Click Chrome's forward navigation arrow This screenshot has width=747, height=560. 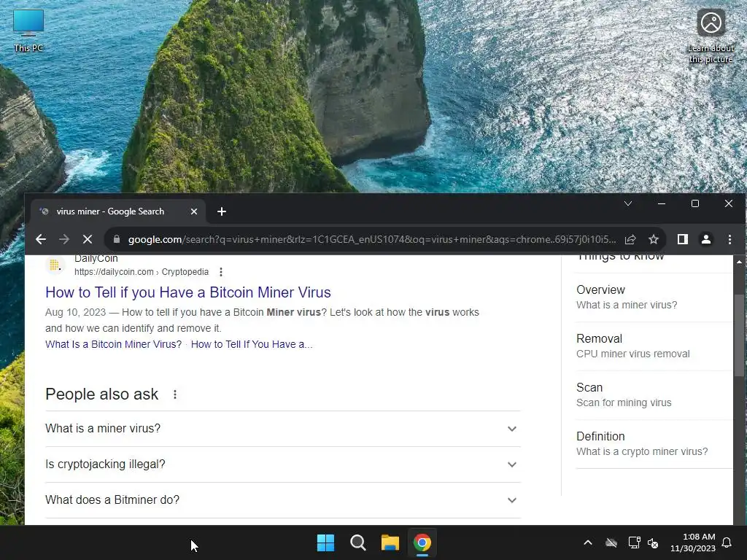64,239
